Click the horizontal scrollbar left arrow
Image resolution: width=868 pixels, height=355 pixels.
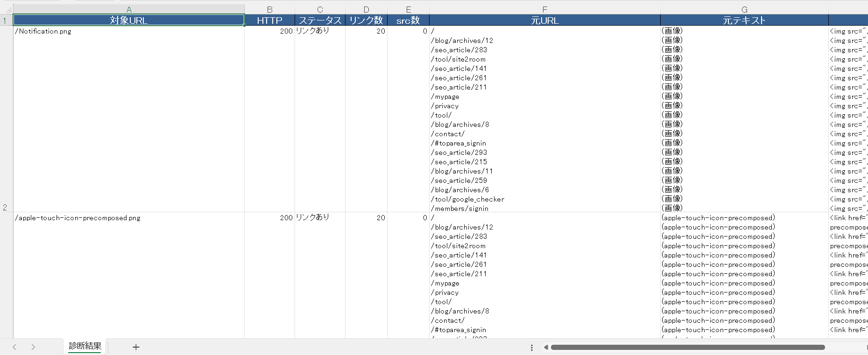pos(545,347)
